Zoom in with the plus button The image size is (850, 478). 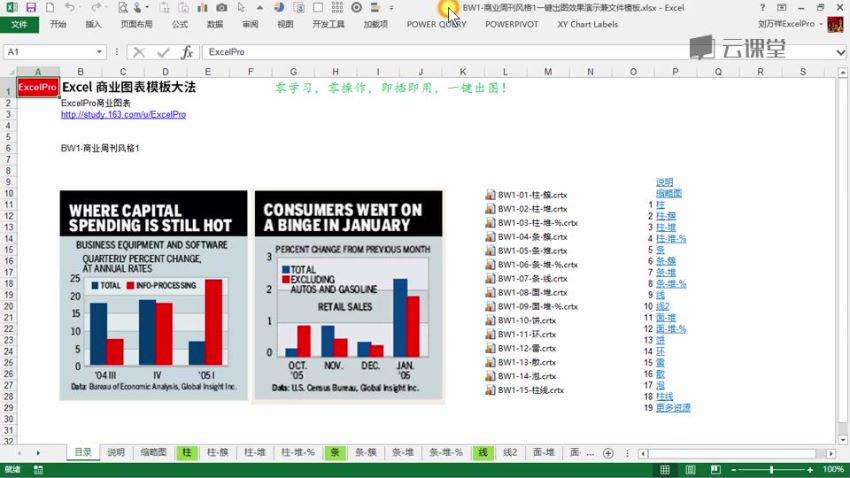click(x=810, y=470)
